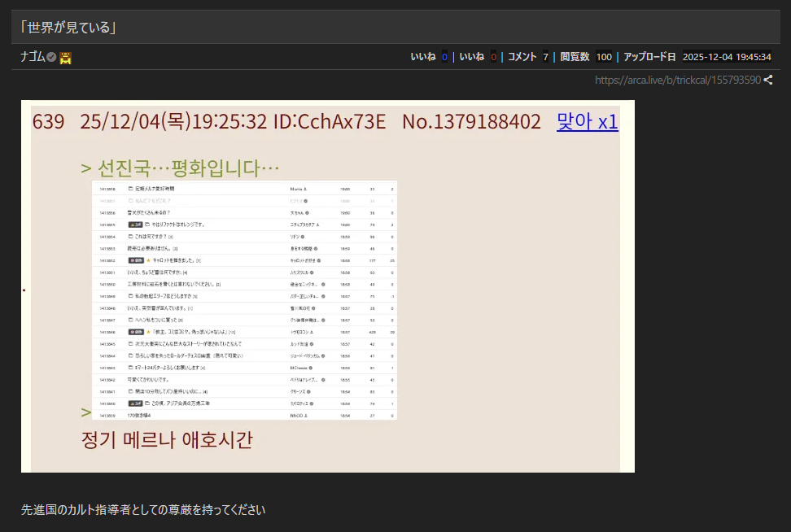The width and height of the screenshot is (791, 532).
Task: Click the upload date 2025-12-04 19:45:34
Action: (727, 57)
